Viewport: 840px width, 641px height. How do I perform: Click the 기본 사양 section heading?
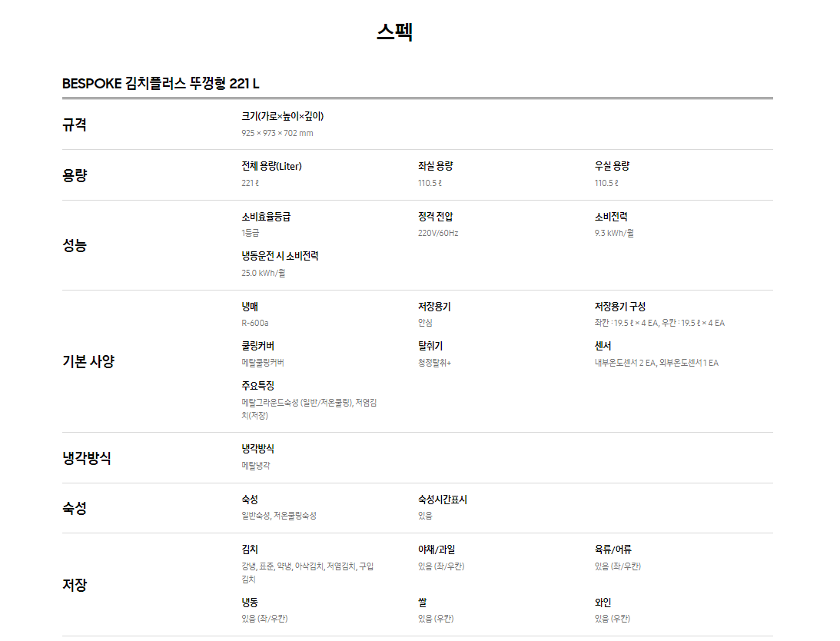tap(88, 361)
